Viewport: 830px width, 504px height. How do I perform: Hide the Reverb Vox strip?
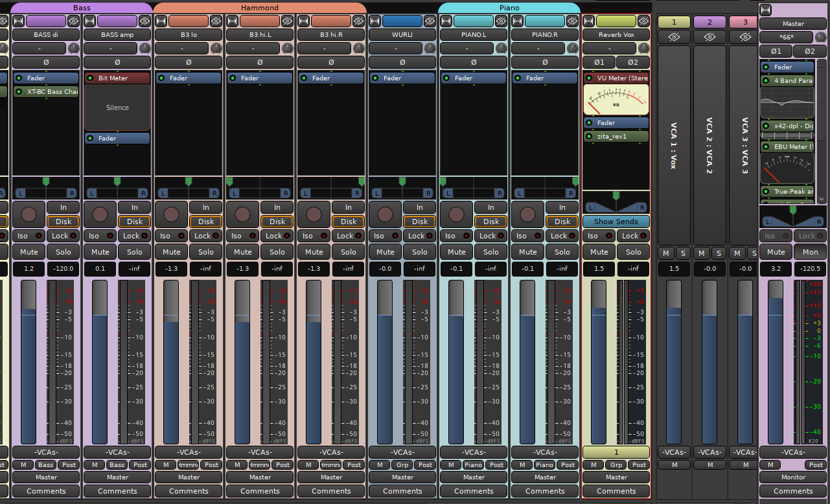643,21
